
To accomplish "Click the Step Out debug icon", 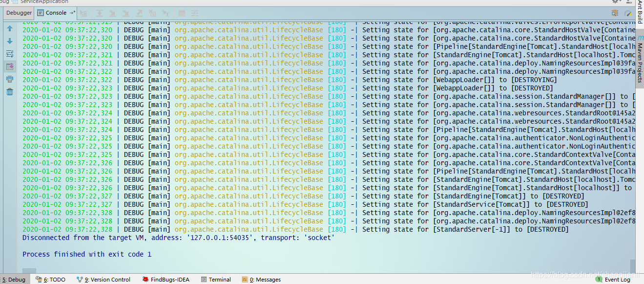I will coord(139,13).
